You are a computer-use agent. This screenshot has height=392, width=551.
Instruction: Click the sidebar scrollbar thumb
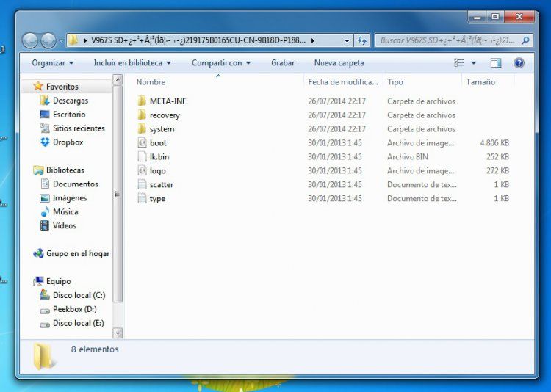(118, 194)
